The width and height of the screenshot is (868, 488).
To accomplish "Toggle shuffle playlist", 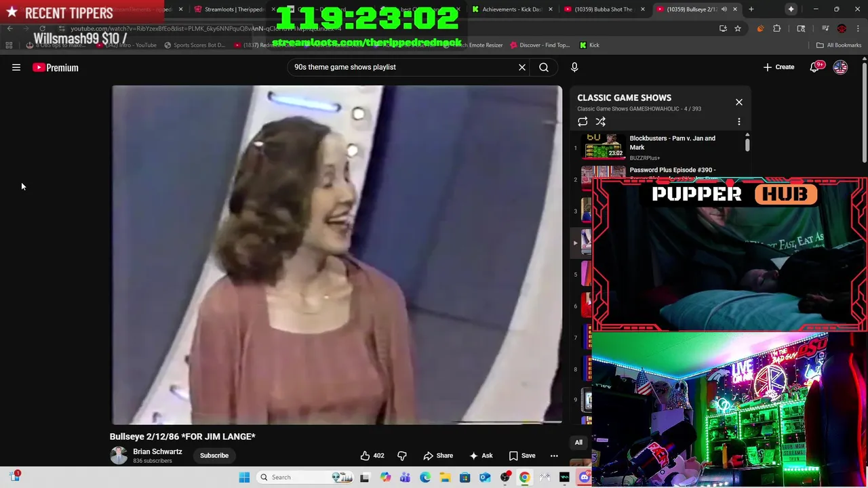I will [x=601, y=122].
